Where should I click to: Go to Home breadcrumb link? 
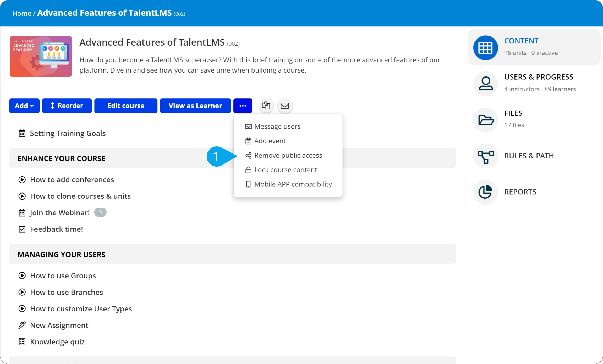tap(22, 13)
